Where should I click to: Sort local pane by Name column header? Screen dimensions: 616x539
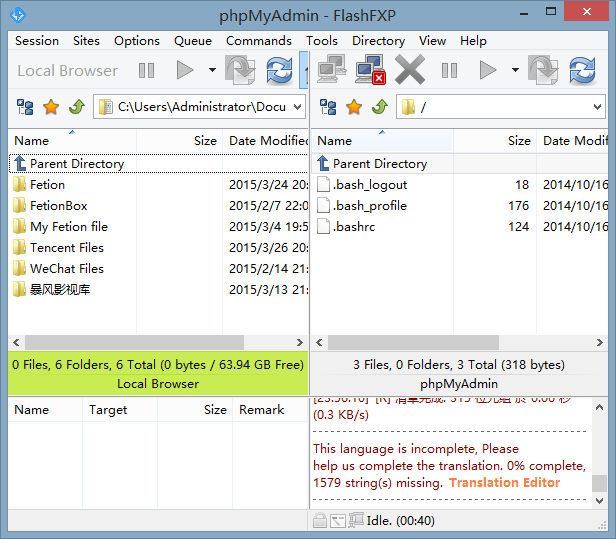[x=72, y=141]
